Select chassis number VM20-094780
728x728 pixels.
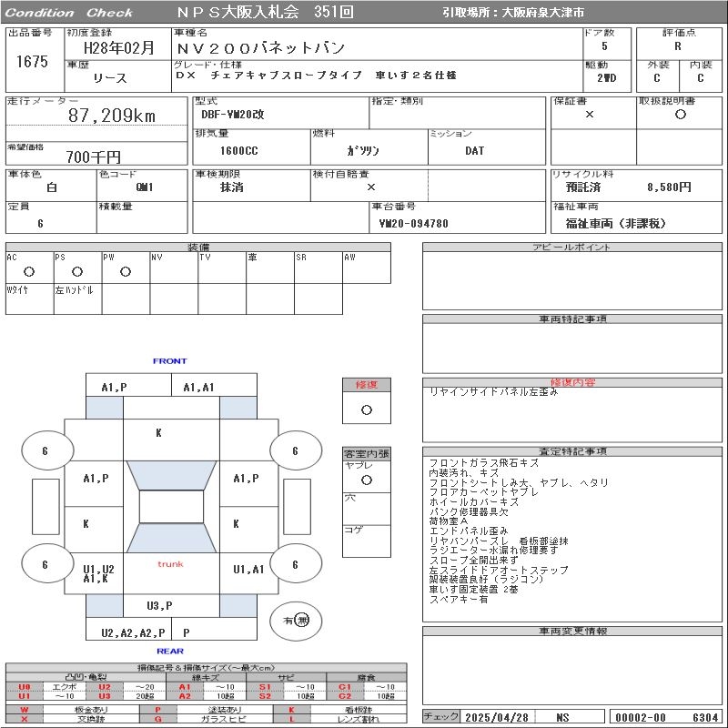click(x=414, y=224)
